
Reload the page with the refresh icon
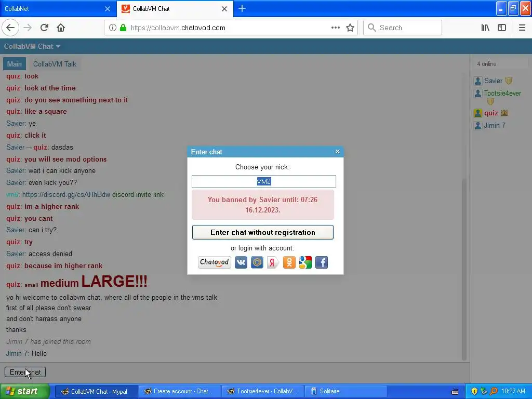click(x=44, y=28)
